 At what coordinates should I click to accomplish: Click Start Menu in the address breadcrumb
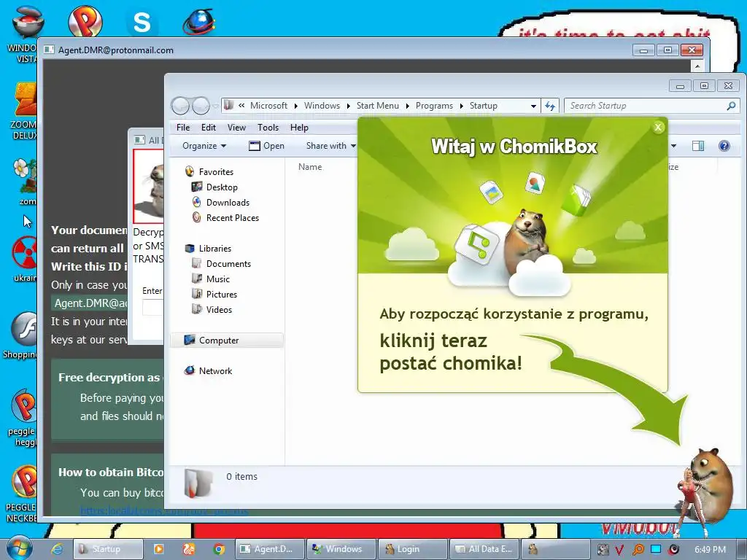coord(378,106)
